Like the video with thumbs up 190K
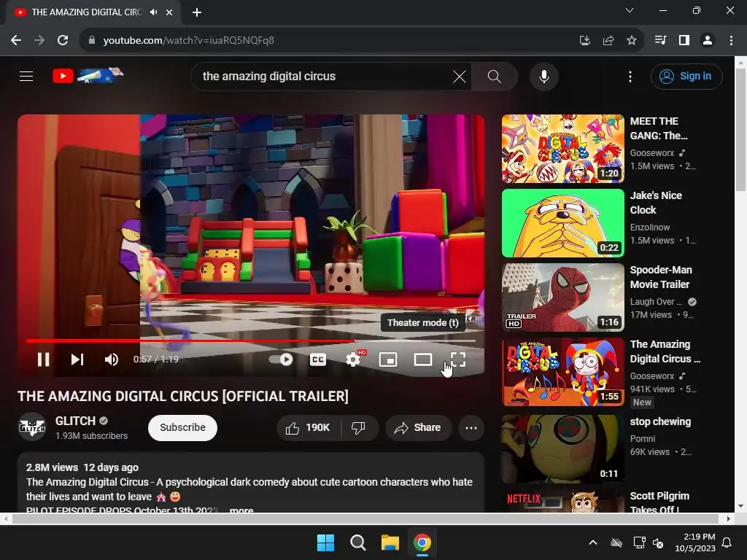This screenshot has height=560, width=747. pyautogui.click(x=309, y=427)
